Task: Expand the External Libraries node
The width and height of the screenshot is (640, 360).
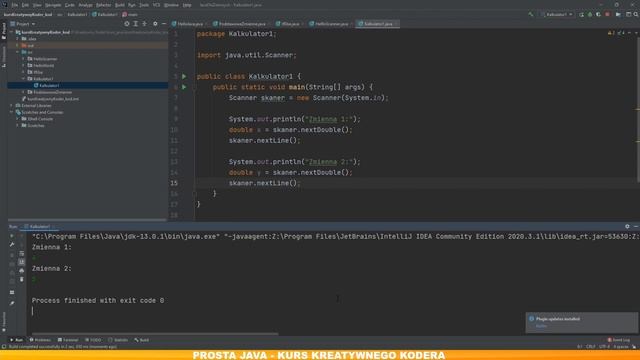Action: [11, 105]
